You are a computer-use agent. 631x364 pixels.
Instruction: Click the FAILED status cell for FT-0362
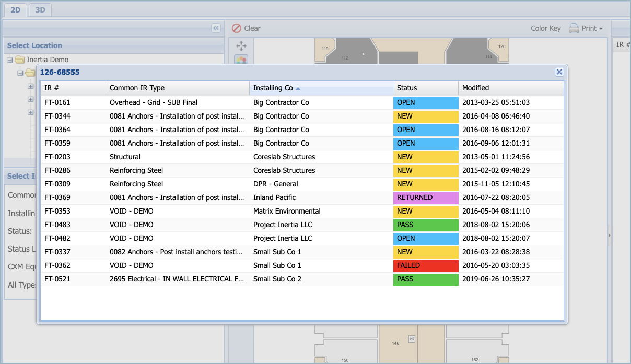(x=426, y=265)
